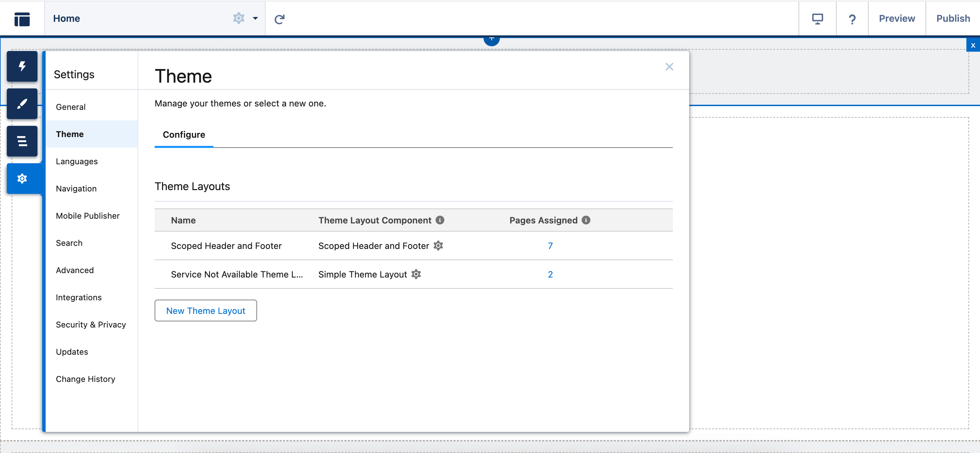Click the gear settings icon in sidebar
The width and height of the screenshot is (980, 453).
(x=22, y=179)
